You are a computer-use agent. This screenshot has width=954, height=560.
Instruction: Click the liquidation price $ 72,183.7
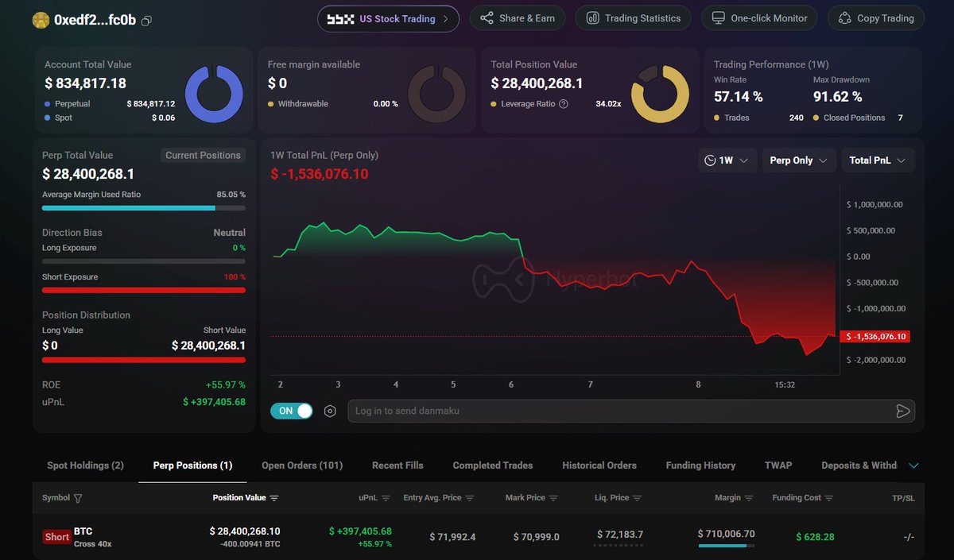click(x=619, y=535)
